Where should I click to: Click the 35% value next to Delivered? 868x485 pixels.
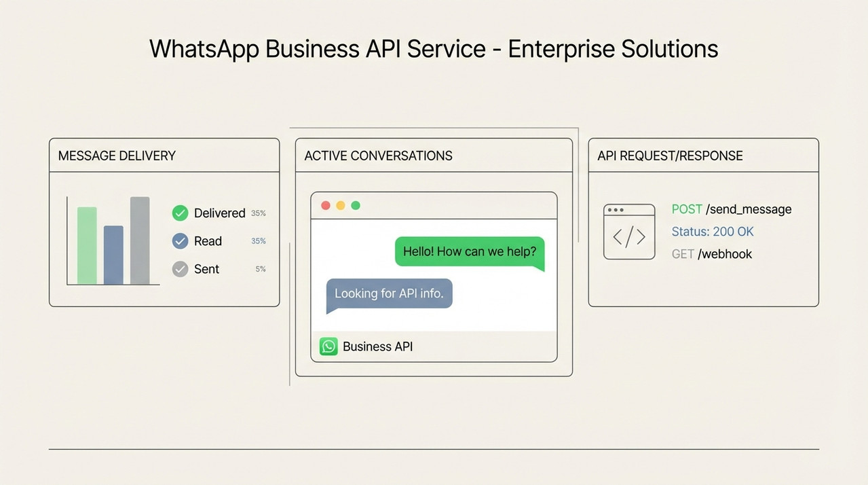tap(259, 213)
